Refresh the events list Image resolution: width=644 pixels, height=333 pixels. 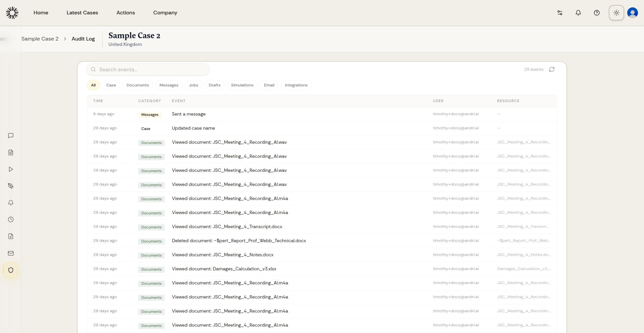click(x=552, y=69)
